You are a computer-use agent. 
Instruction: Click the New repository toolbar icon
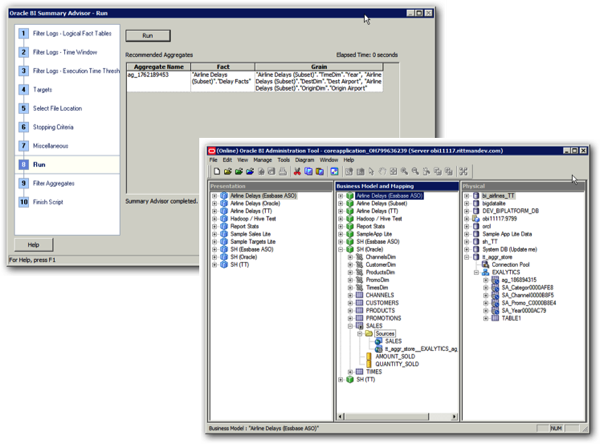pyautogui.click(x=217, y=171)
